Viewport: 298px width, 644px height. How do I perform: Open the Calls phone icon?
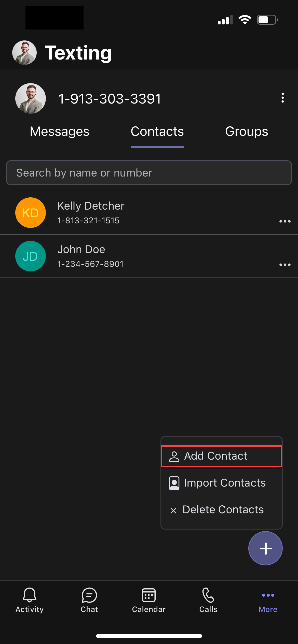coord(208,595)
